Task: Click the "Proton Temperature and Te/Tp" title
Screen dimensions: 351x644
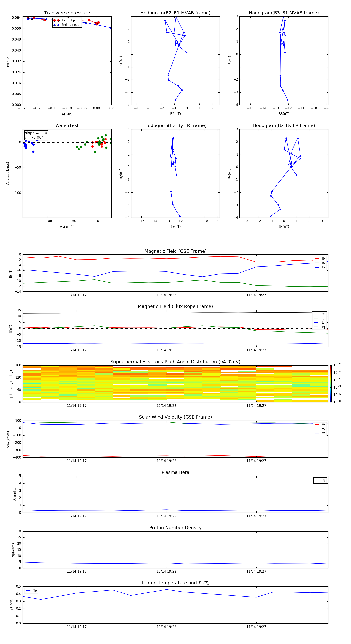Action: [x=175, y=583]
